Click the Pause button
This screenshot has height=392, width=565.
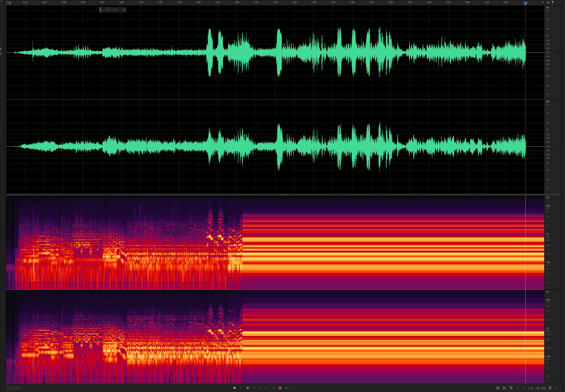coord(247,388)
